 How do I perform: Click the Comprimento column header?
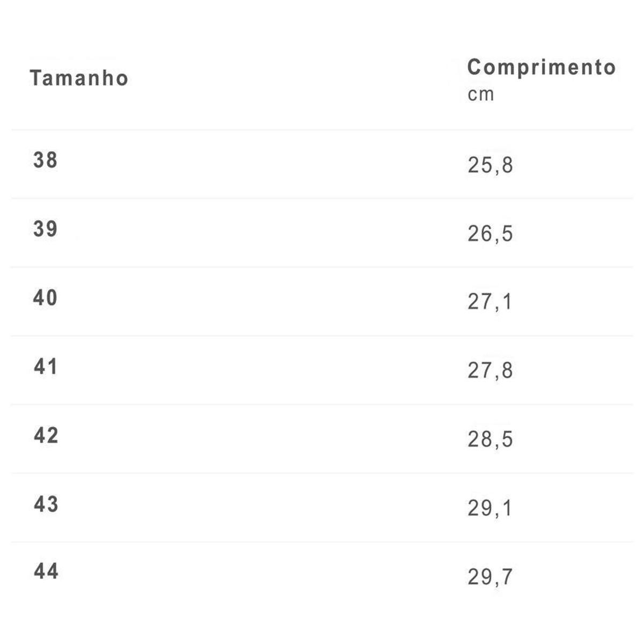pyautogui.click(x=541, y=68)
